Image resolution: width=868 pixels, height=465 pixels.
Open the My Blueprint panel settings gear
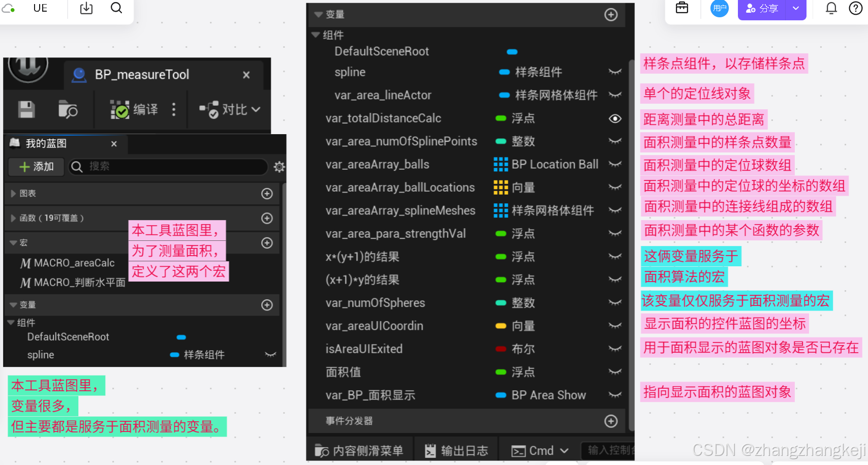(x=278, y=167)
